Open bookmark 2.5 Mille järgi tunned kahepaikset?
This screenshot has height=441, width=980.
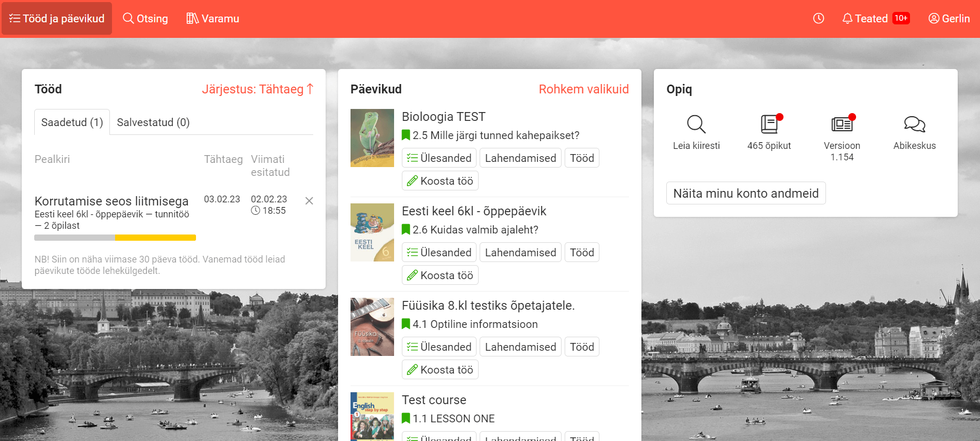point(491,135)
